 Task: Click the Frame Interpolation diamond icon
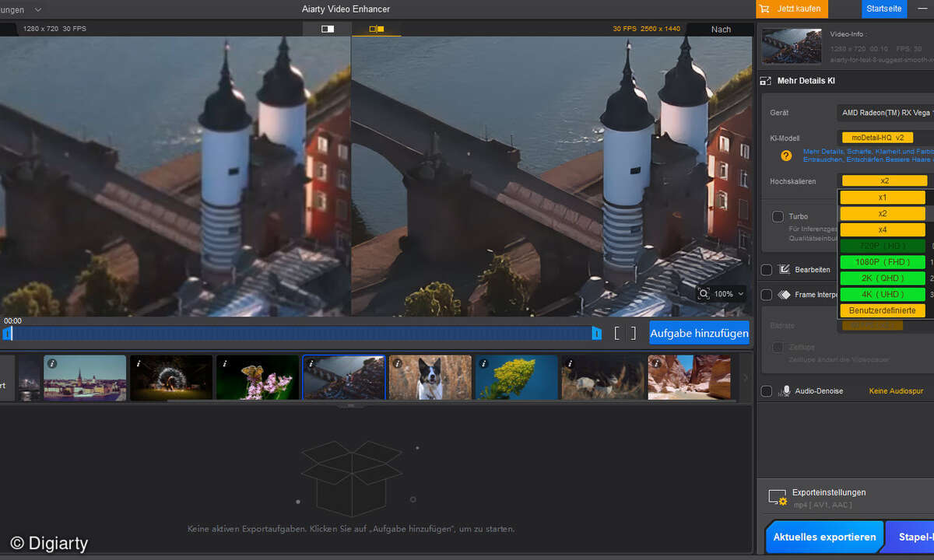tap(784, 295)
